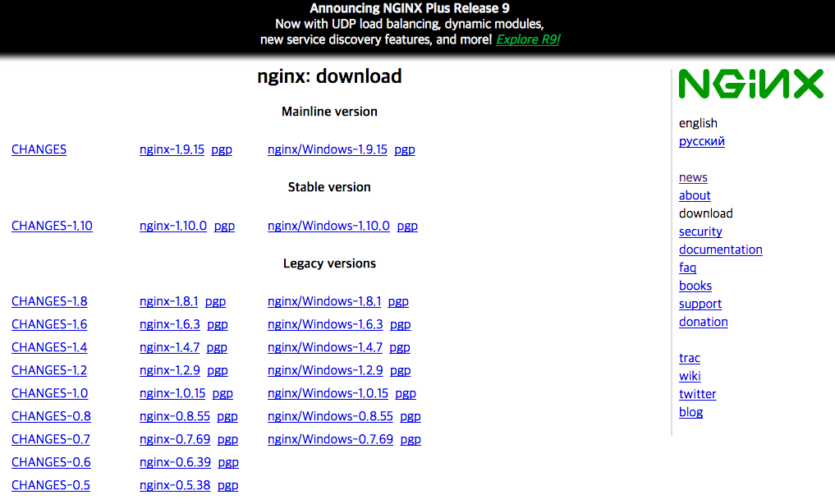Viewport: 835px width, 504px height.
Task: Open the trac link
Action: 690,358
